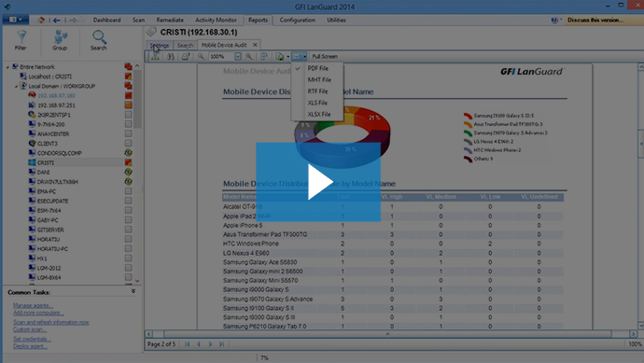Click the Group computers icon

[x=60, y=40]
